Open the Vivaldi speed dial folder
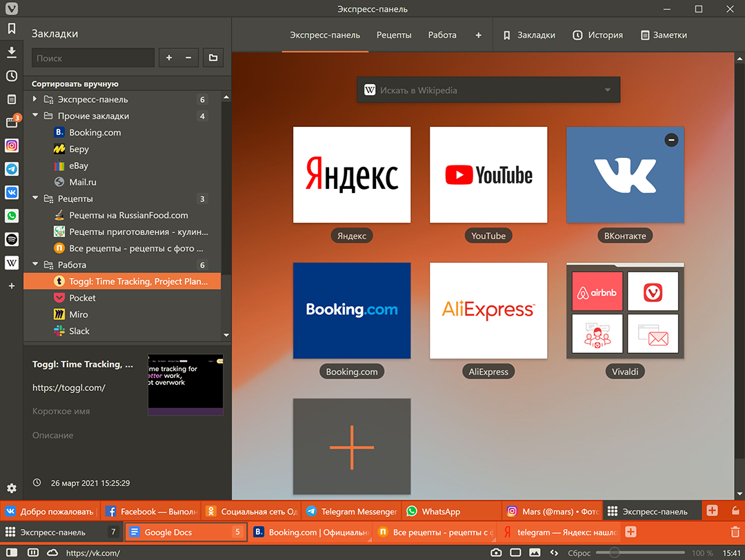The height and width of the screenshot is (560, 745). pyautogui.click(x=625, y=310)
